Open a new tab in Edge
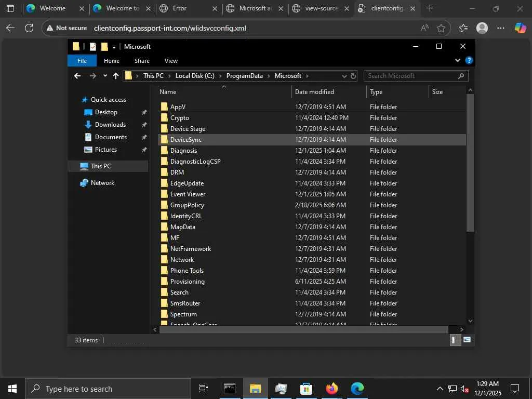The image size is (532, 399). tap(430, 8)
